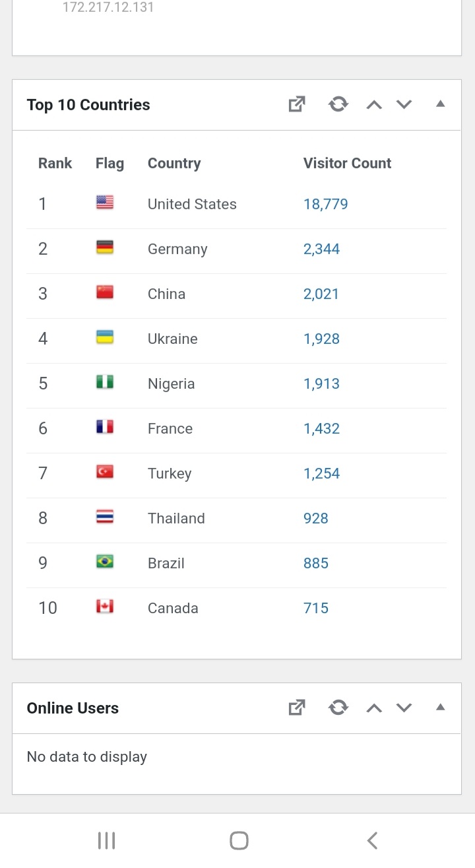Toggle the Online Users panel collapse triangle

[x=440, y=707]
